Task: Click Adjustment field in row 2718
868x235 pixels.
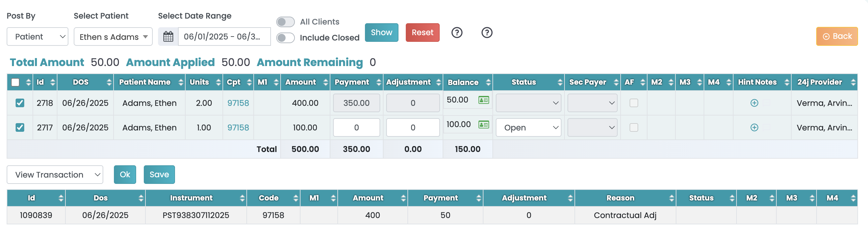Action: pyautogui.click(x=413, y=103)
